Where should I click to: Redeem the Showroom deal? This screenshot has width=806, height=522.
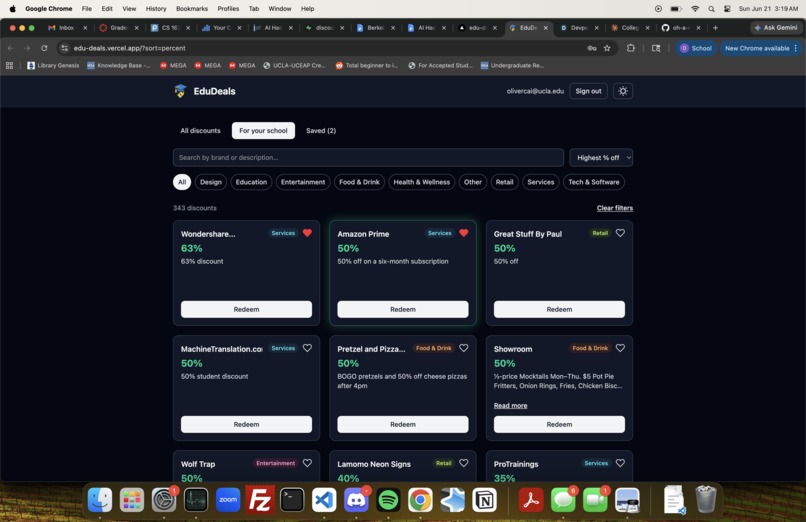coord(559,424)
